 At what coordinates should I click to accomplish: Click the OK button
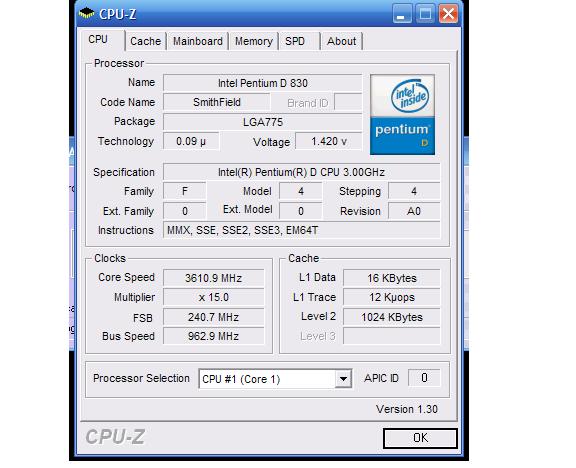pos(420,438)
